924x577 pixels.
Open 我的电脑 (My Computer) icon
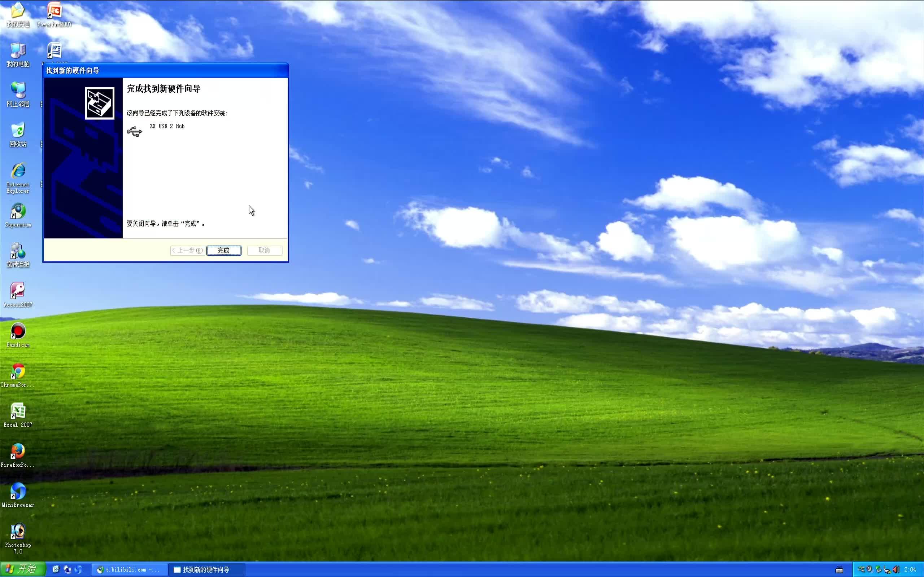tap(18, 51)
